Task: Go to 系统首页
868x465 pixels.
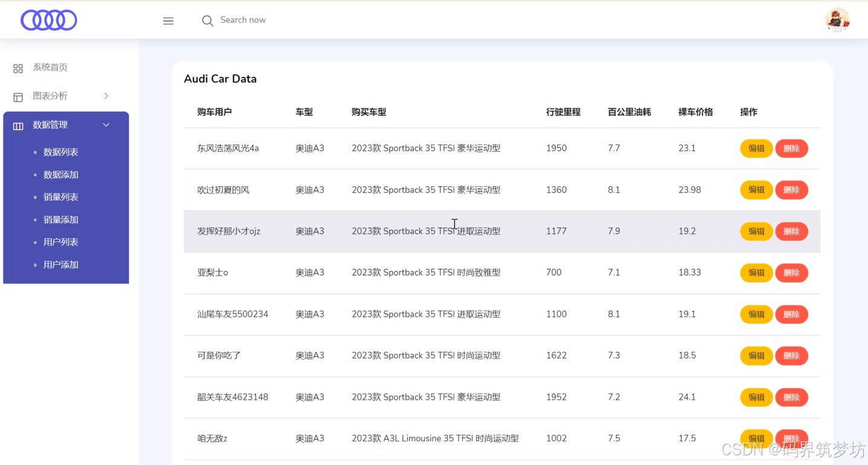Action: 50,67
